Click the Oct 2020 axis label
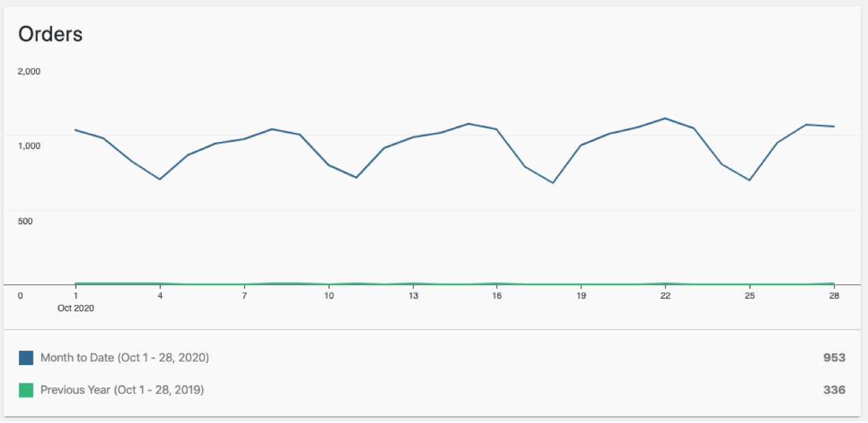 (75, 308)
